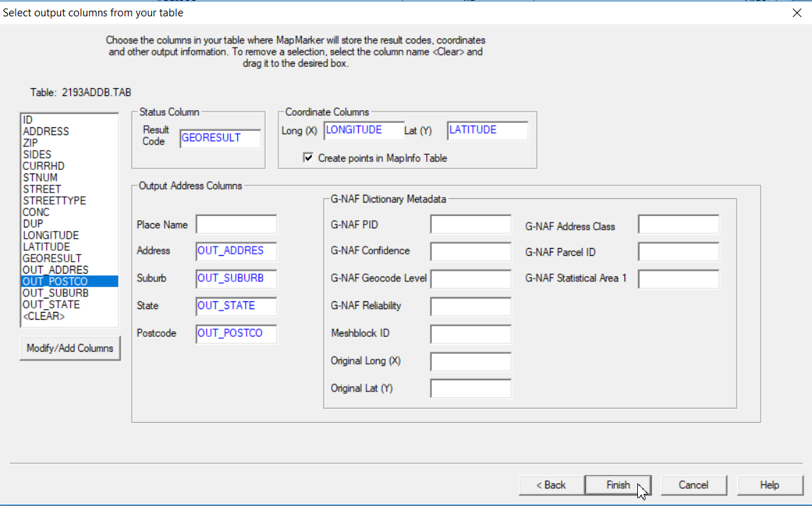This screenshot has height=506, width=812.
Task: Click the Result Code field
Action: point(220,139)
